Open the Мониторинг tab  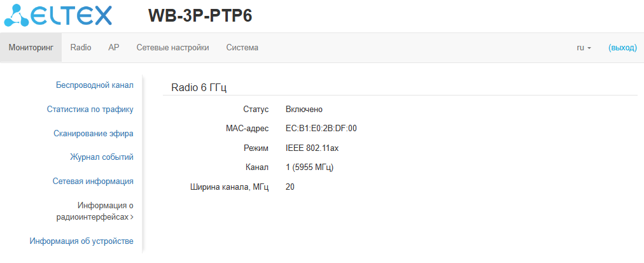(x=31, y=48)
